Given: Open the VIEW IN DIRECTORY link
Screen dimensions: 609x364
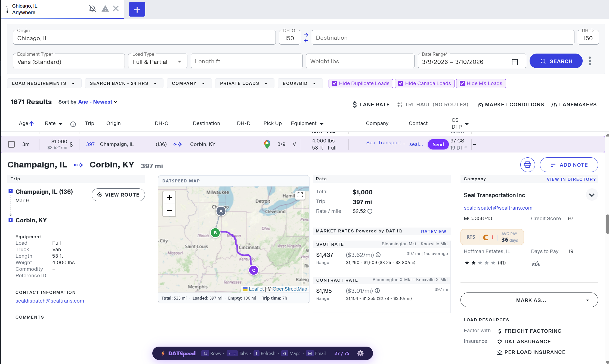Looking at the screenshot, I should click(x=571, y=179).
